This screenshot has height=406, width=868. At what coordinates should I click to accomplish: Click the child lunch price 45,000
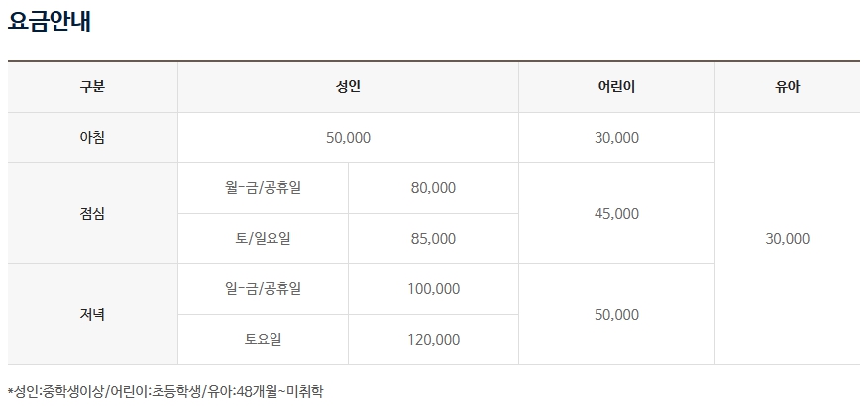coord(616,214)
